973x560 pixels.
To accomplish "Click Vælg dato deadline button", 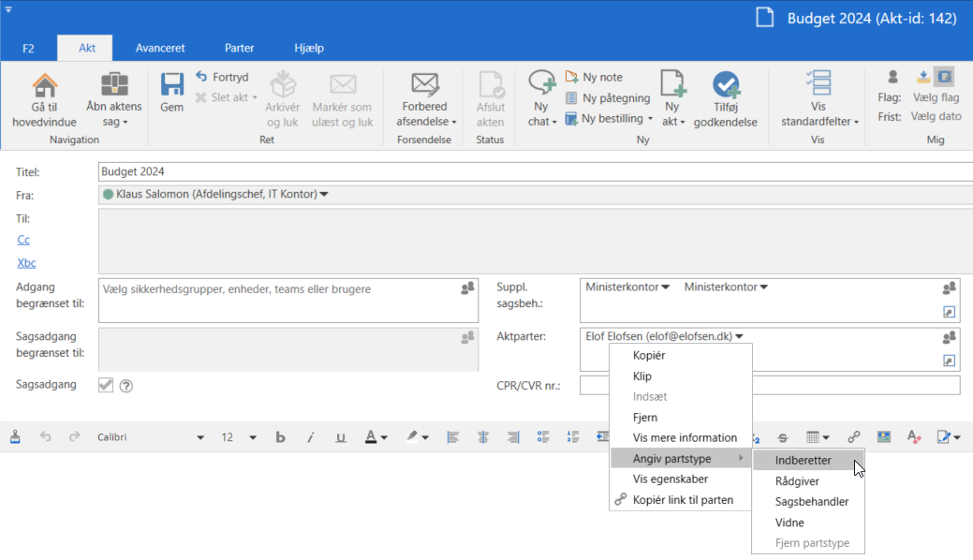I will click(936, 117).
